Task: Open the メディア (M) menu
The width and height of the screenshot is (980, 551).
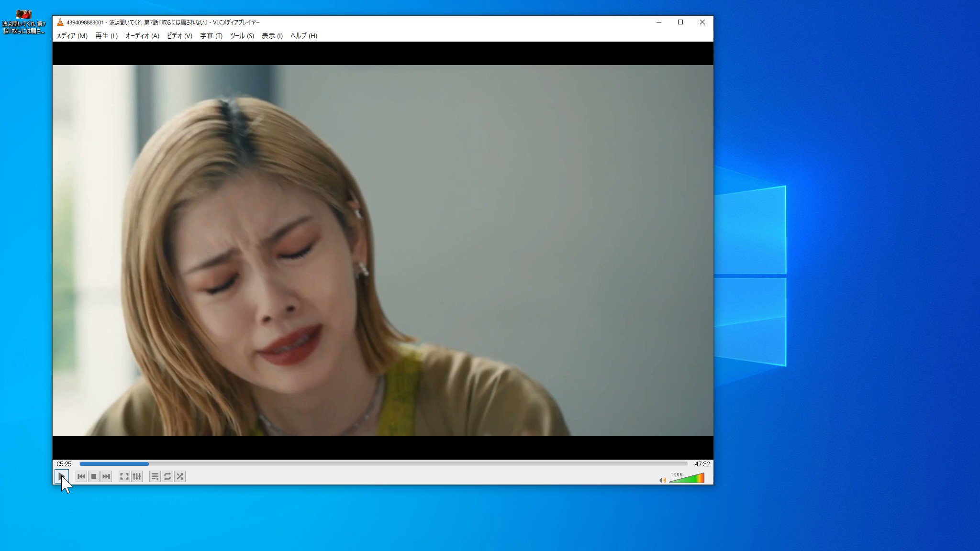Action: [72, 36]
